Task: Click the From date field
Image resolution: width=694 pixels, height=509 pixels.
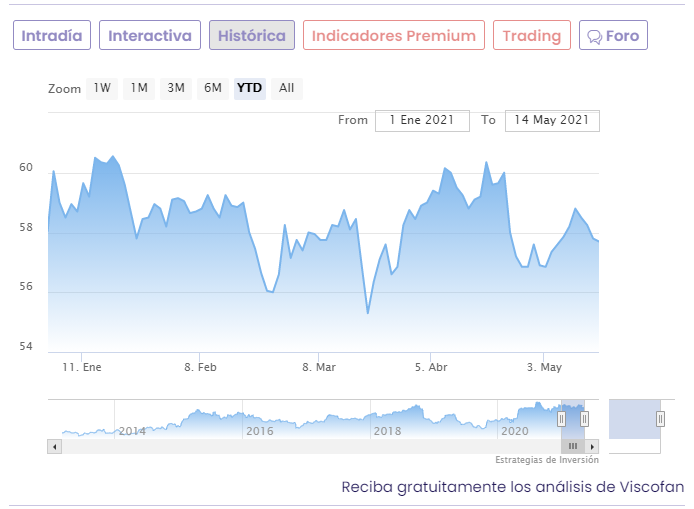Action: point(422,120)
